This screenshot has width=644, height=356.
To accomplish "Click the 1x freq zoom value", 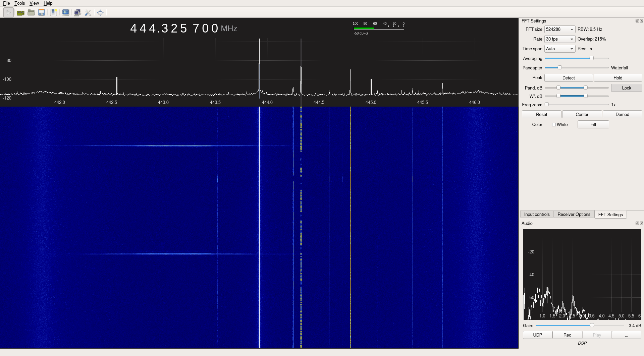I will [x=613, y=105].
